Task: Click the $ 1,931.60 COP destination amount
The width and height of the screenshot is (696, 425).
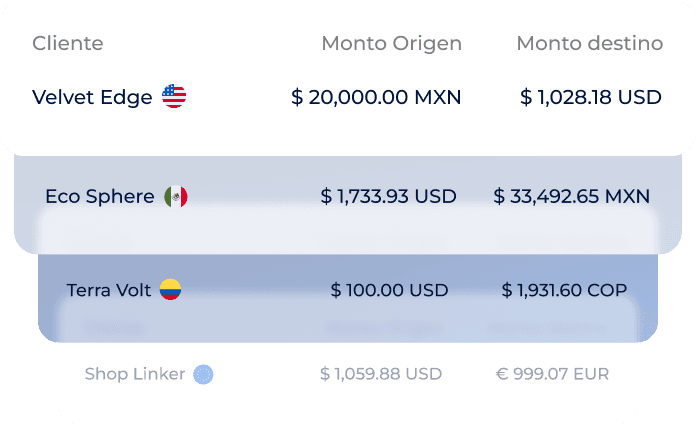Action: tap(564, 290)
